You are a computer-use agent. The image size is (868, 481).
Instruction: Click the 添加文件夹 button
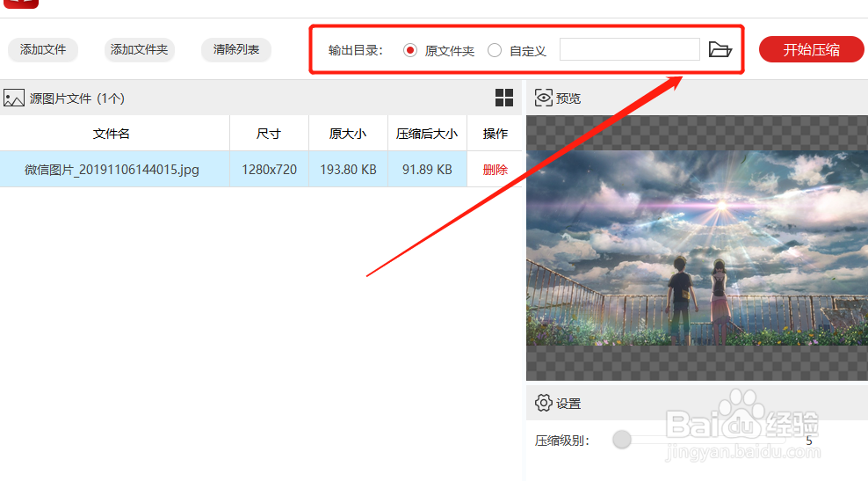click(x=139, y=50)
